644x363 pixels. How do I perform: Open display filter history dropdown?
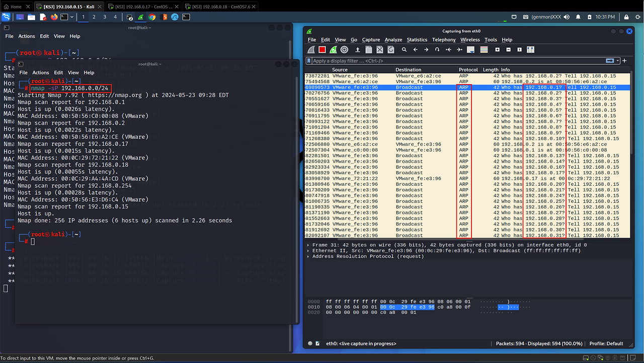pyautogui.click(x=617, y=61)
